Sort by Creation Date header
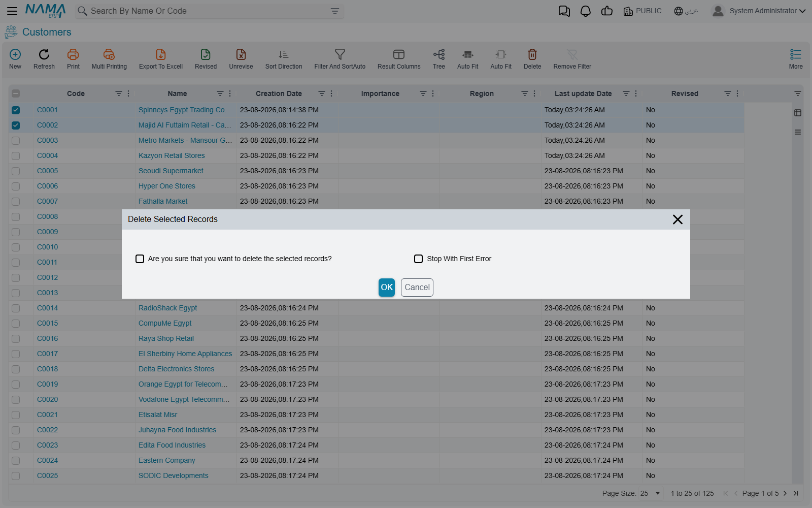 (279, 93)
